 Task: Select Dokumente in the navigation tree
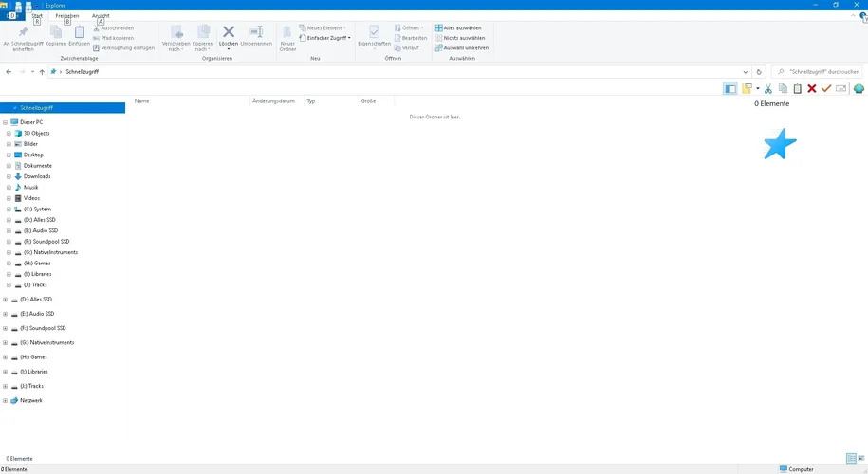pyautogui.click(x=37, y=165)
